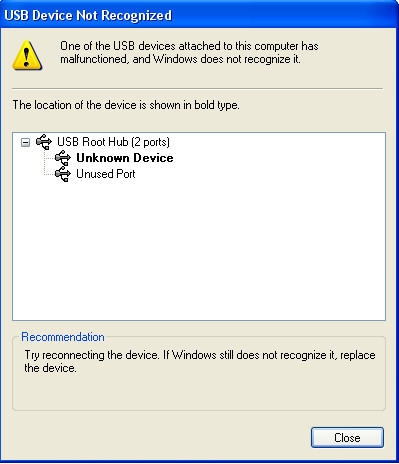Click the yellow warning triangle icon
Screen dimensions: 399x464
[27, 55]
